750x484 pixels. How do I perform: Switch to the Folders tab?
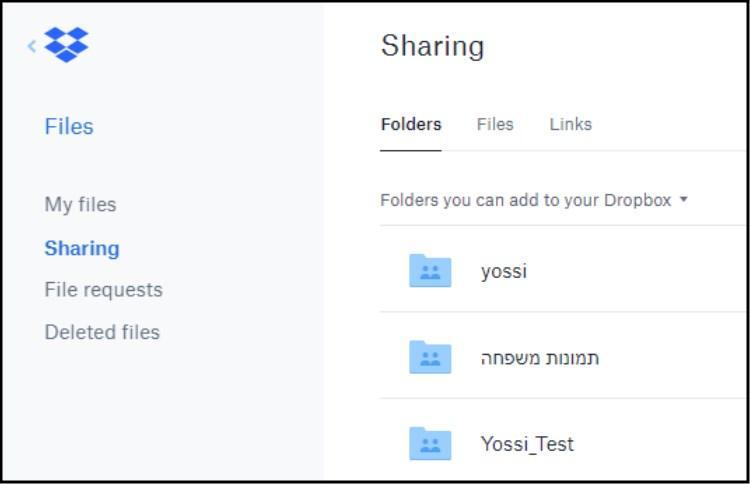411,124
